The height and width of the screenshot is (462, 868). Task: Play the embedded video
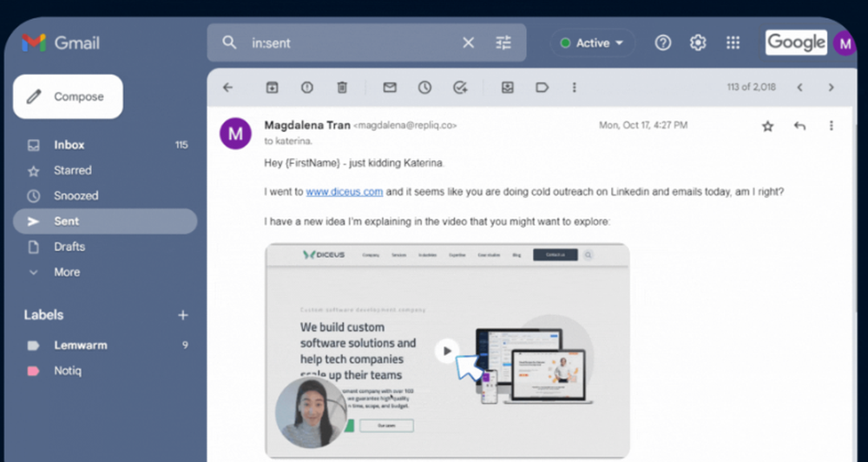(x=447, y=351)
